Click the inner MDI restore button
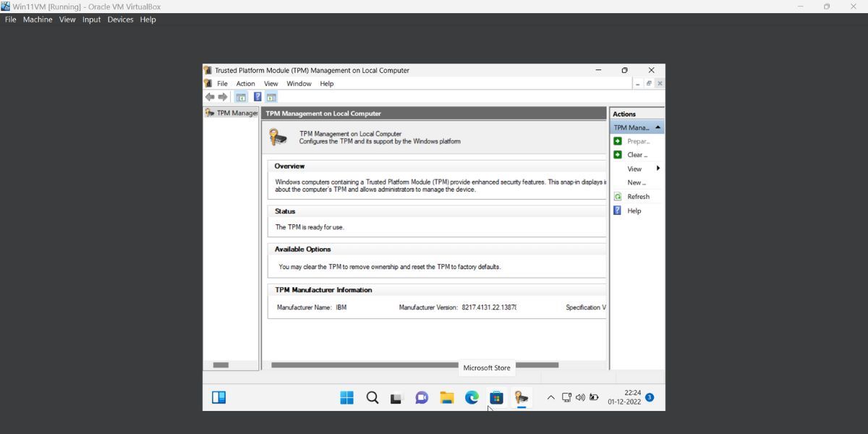 [649, 84]
